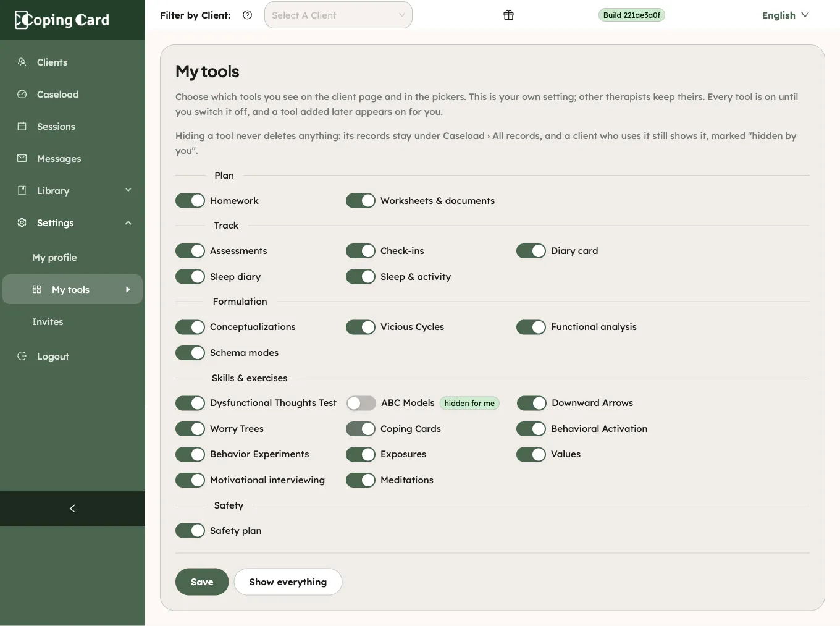Open the Select A Client dropdown

(x=338, y=15)
